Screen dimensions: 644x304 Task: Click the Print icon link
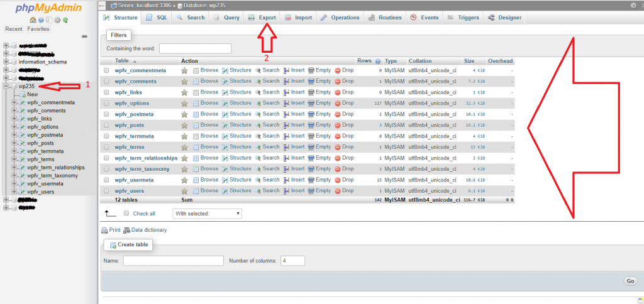[111, 230]
